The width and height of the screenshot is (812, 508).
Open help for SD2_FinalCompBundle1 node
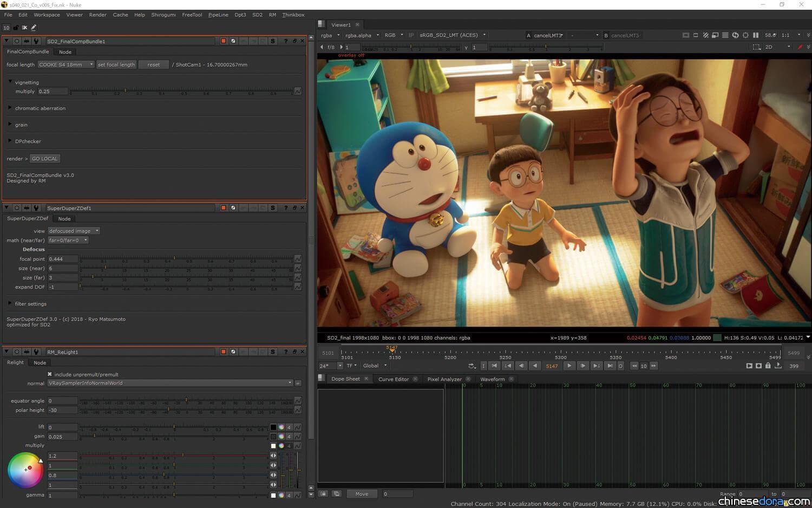pyautogui.click(x=285, y=41)
